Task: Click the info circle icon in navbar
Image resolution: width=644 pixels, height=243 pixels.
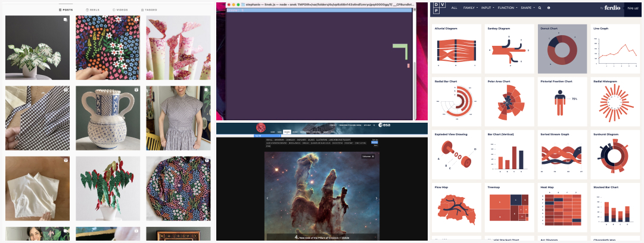Action: 549,8
